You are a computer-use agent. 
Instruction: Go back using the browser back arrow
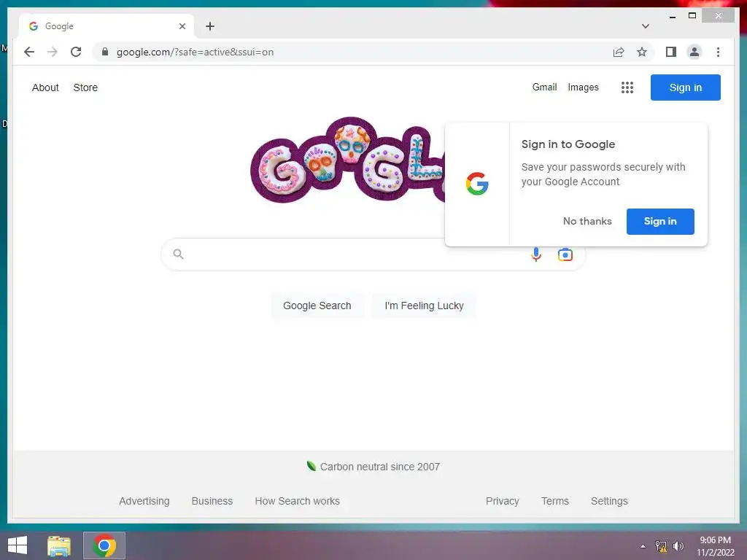tap(29, 52)
